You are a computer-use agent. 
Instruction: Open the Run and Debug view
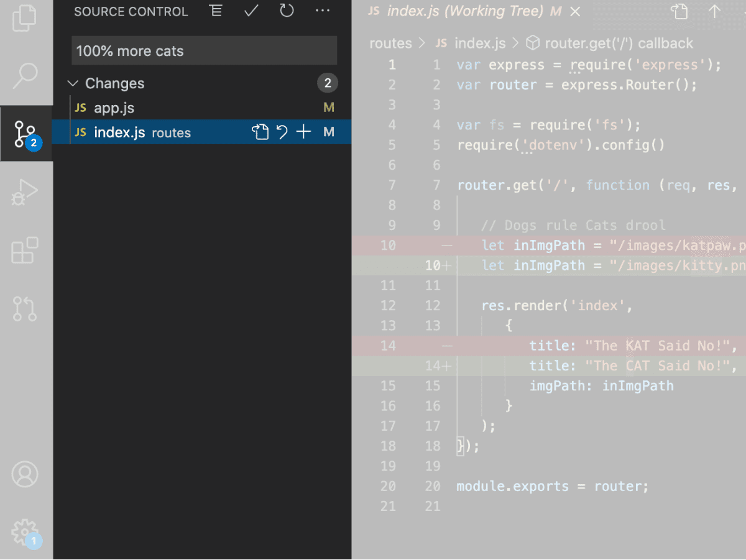(25, 193)
